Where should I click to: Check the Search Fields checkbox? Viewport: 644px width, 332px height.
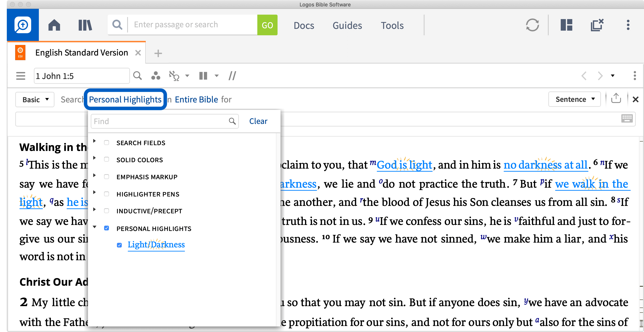[x=107, y=143]
